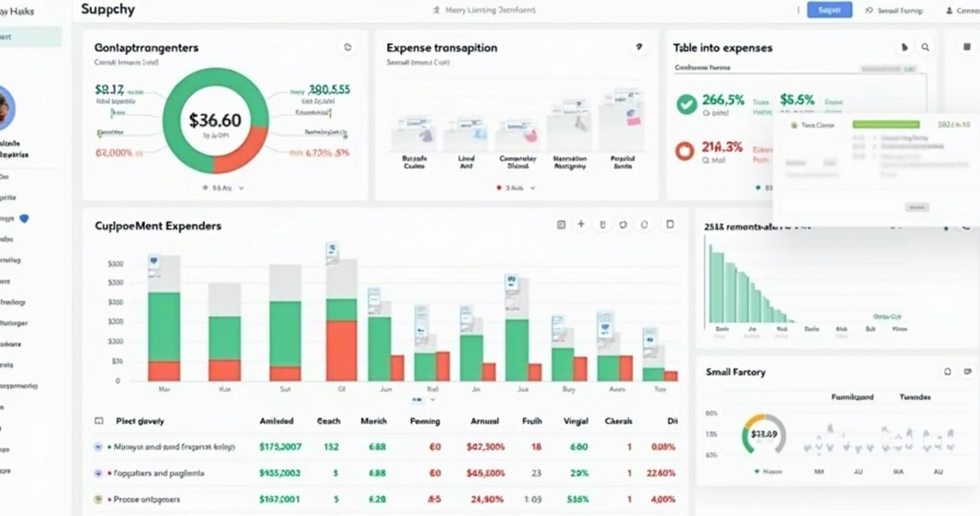Click the tallest red bar in the CuplpoeMent Expenders chart
Viewport: 980px width, 516px height.
click(x=342, y=351)
